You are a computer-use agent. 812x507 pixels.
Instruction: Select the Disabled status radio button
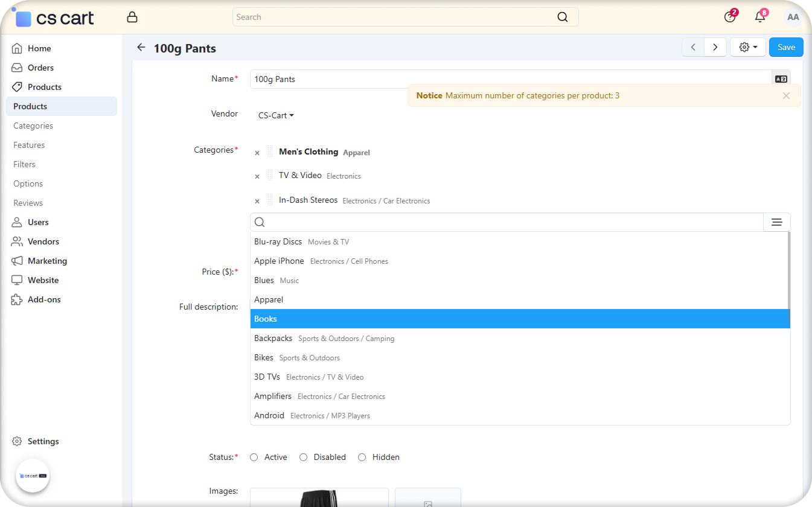304,458
